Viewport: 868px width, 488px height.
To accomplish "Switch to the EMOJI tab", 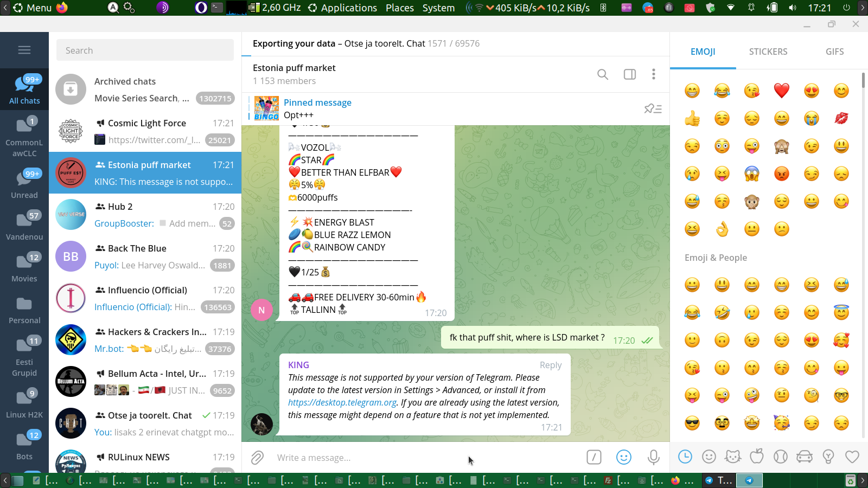I will click(x=703, y=52).
